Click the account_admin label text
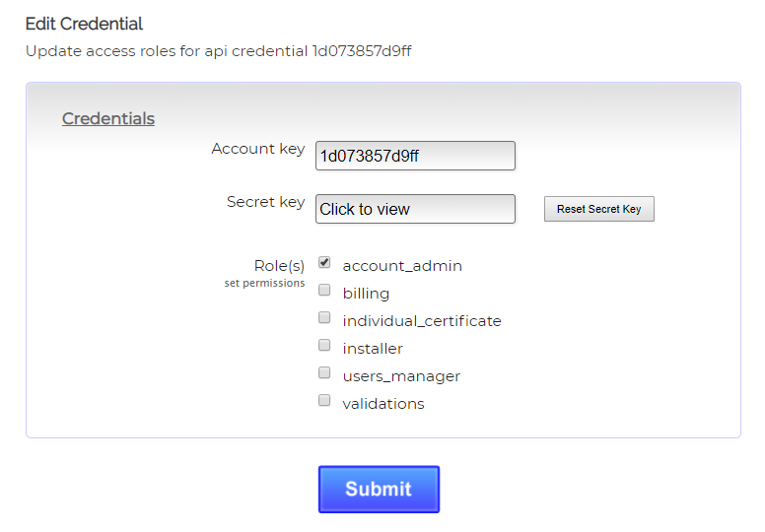 [402, 266]
